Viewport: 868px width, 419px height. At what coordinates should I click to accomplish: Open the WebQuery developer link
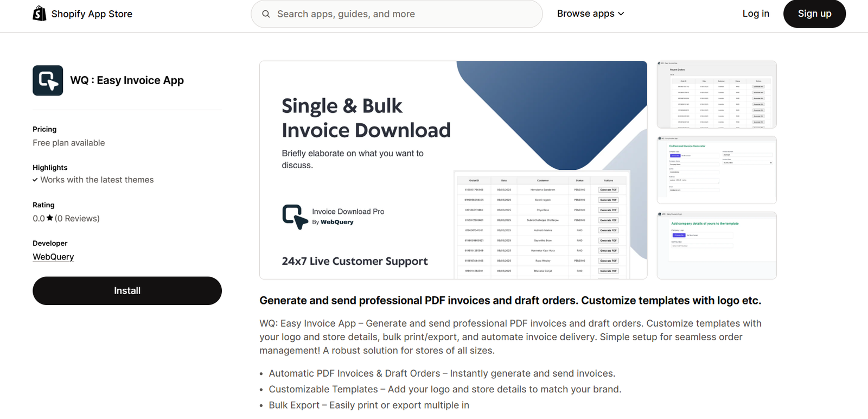[x=53, y=257]
